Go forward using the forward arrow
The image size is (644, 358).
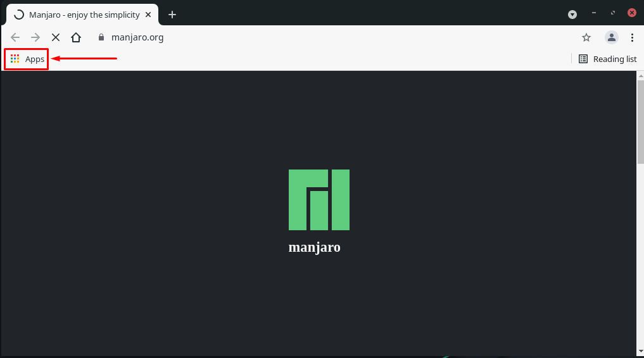(35, 37)
